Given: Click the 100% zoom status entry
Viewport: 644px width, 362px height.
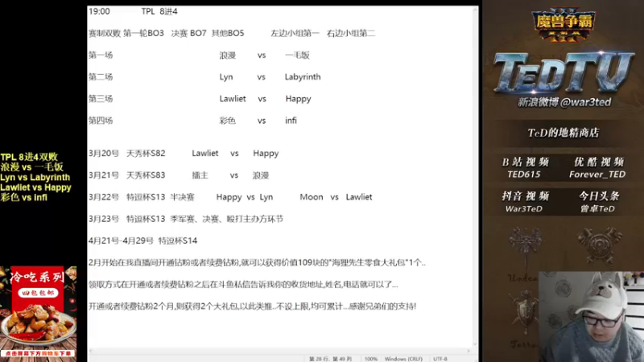Looking at the screenshot, I should tap(371, 359).
